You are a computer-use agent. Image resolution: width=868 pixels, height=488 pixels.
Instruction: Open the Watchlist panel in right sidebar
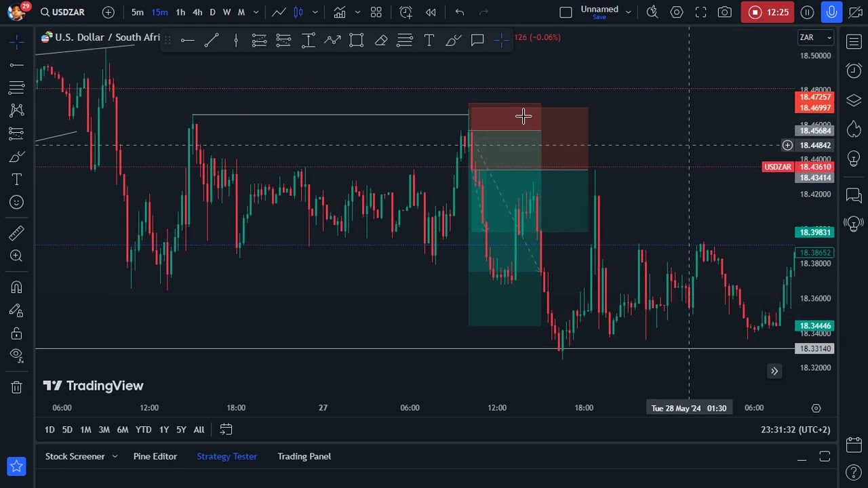point(854,42)
